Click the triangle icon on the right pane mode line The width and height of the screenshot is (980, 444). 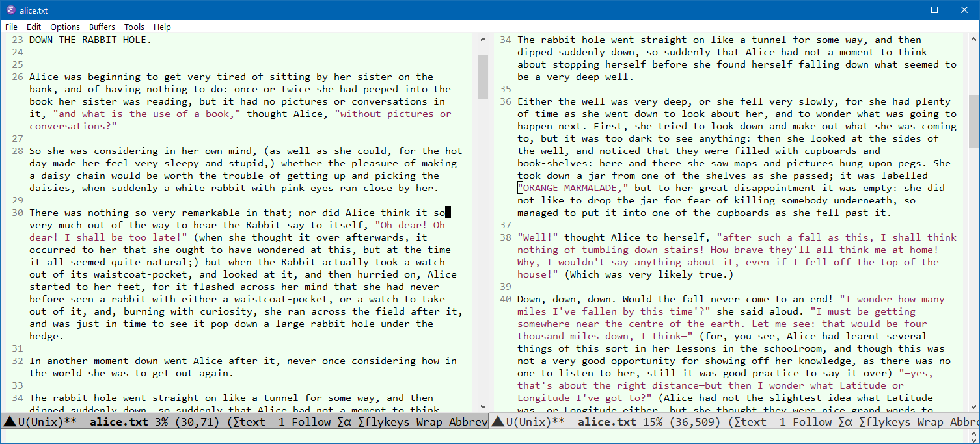coord(497,421)
